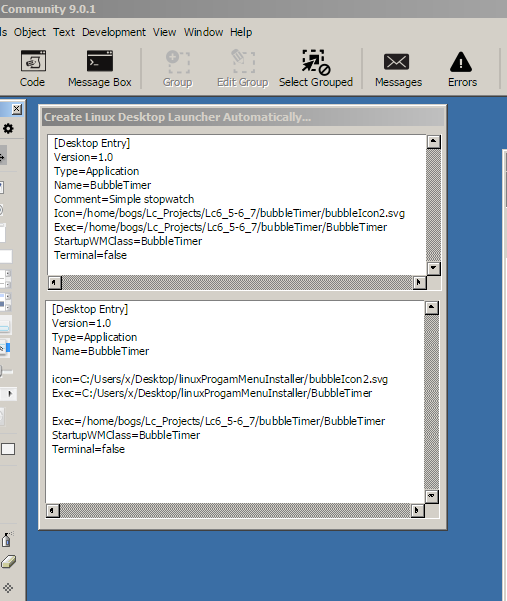507x601 pixels.
Task: Click the 'Comment=Simple stopwatch' line
Action: pos(124,199)
